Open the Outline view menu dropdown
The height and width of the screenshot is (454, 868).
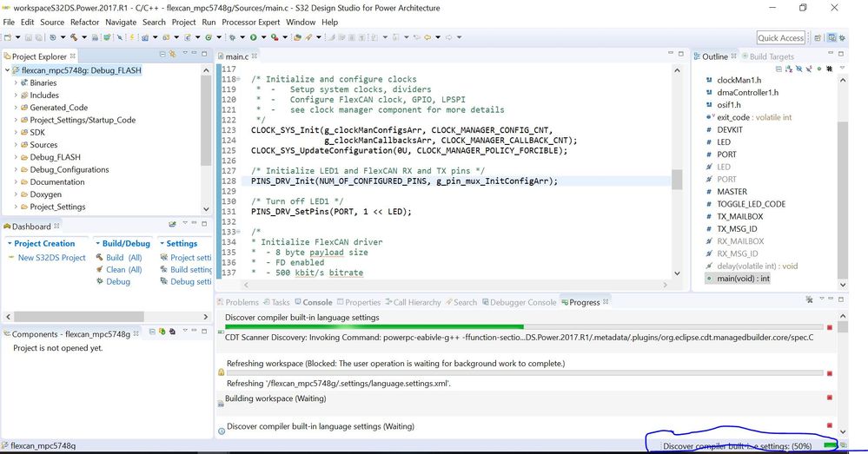842,68
